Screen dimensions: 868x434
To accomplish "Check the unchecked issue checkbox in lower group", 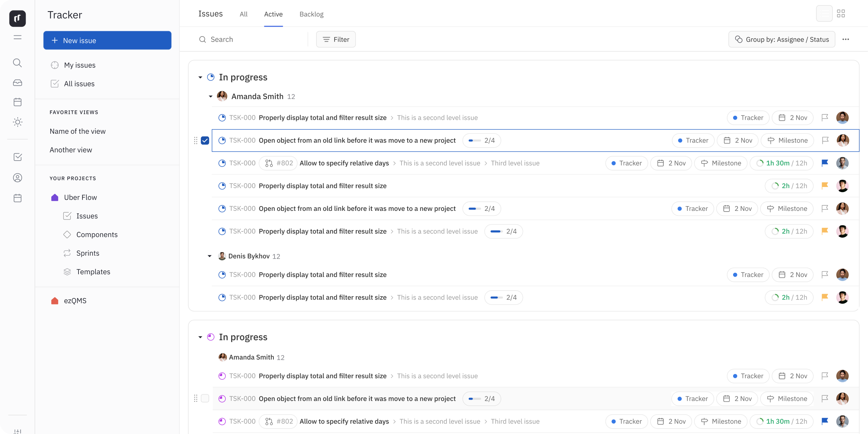I will (205, 399).
